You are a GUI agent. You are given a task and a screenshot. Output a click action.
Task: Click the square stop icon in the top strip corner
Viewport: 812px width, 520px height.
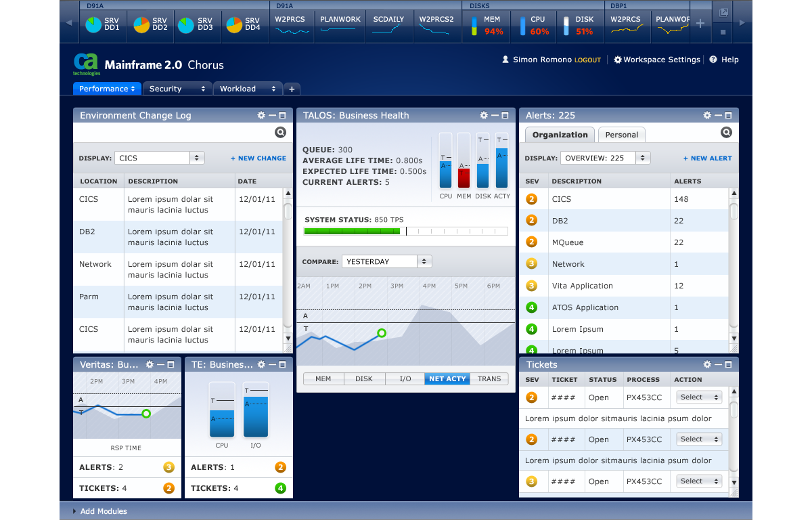(x=723, y=32)
